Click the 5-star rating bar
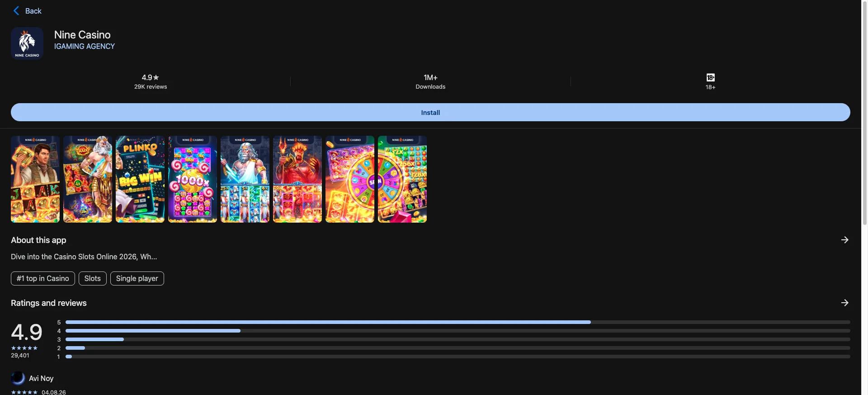 pos(458,322)
